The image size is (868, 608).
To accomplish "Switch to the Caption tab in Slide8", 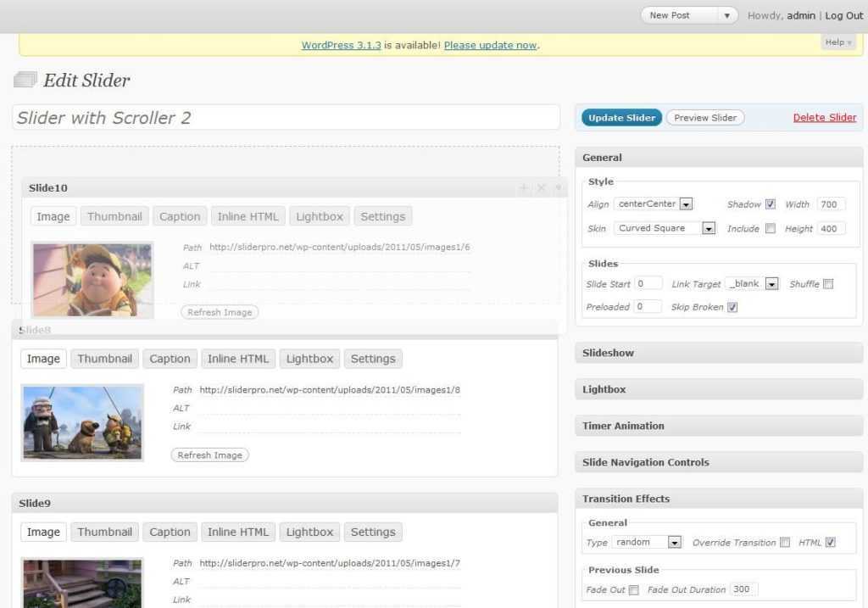I will pyautogui.click(x=170, y=359).
